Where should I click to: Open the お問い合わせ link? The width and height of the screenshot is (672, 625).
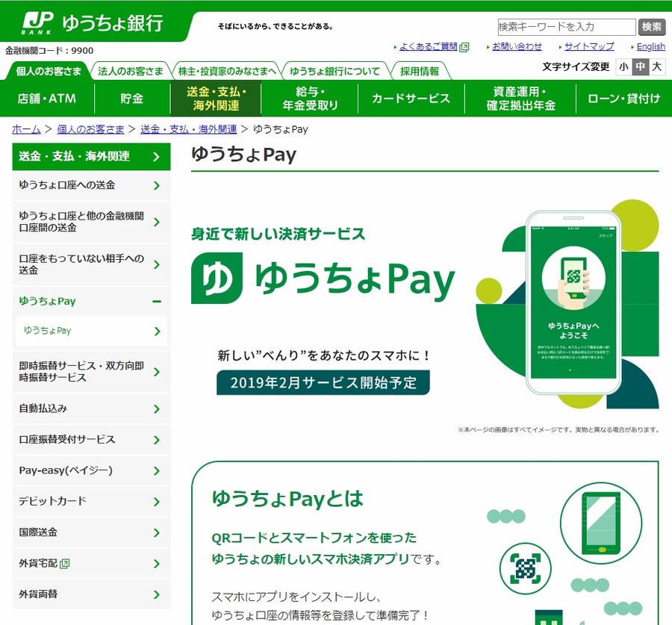pyautogui.click(x=517, y=47)
